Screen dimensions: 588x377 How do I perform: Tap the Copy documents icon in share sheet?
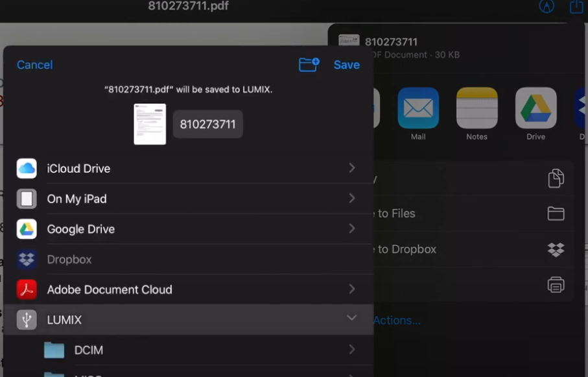[556, 178]
